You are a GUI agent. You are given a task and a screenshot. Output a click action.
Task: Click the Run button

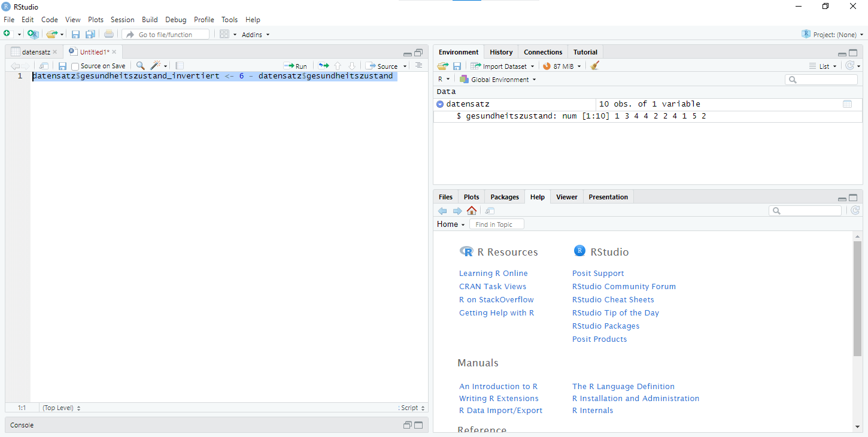tap(296, 66)
